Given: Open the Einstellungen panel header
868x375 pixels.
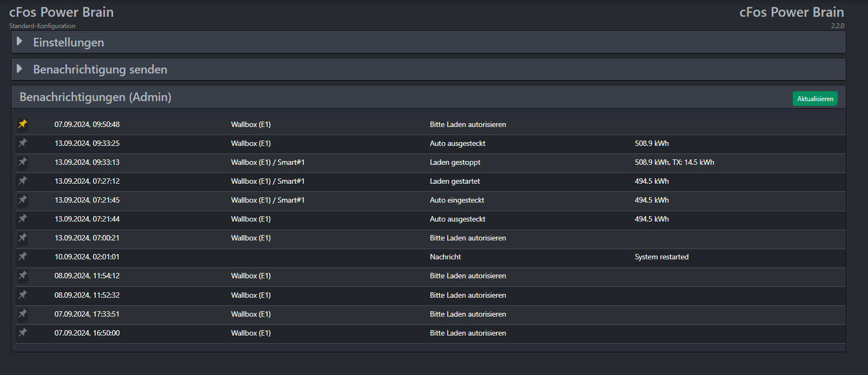Looking at the screenshot, I should (x=69, y=42).
